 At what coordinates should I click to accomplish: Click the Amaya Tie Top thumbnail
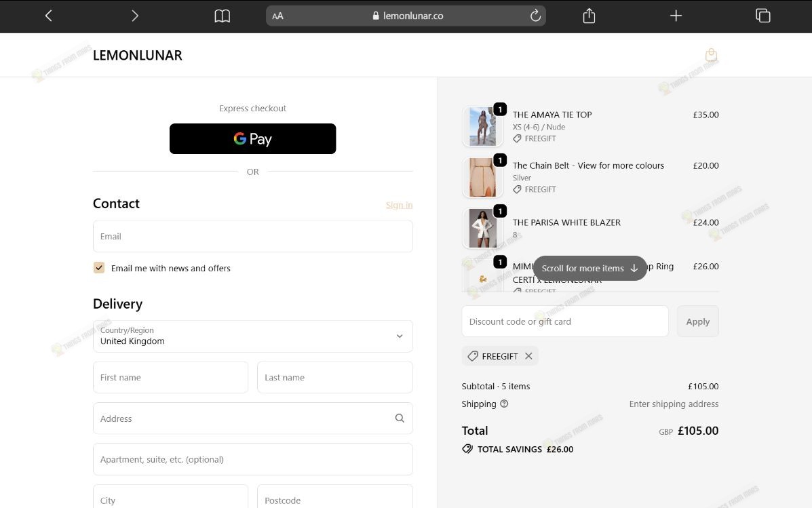[482, 126]
